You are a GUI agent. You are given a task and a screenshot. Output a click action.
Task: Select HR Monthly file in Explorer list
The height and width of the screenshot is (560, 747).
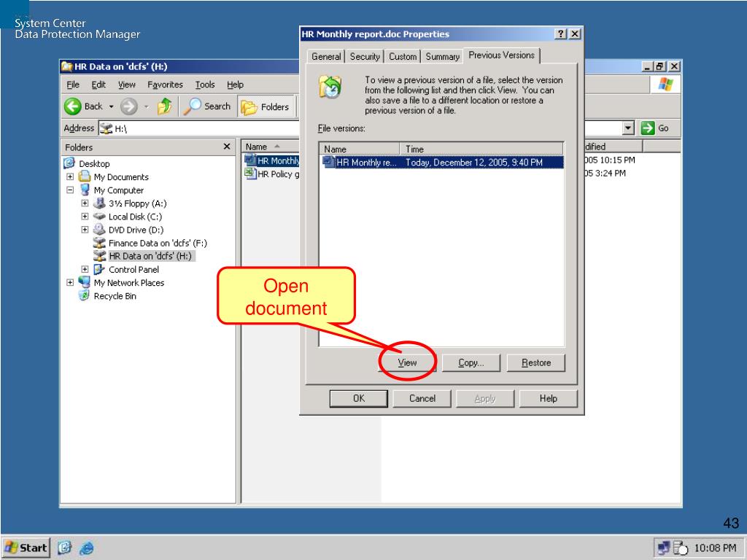pos(272,160)
